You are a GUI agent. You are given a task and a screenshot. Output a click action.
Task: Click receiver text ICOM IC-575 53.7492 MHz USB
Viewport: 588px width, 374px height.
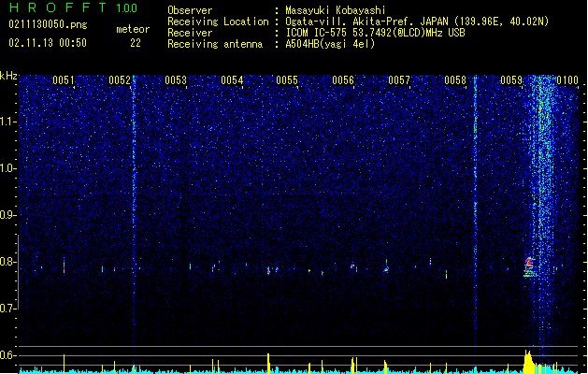click(376, 33)
